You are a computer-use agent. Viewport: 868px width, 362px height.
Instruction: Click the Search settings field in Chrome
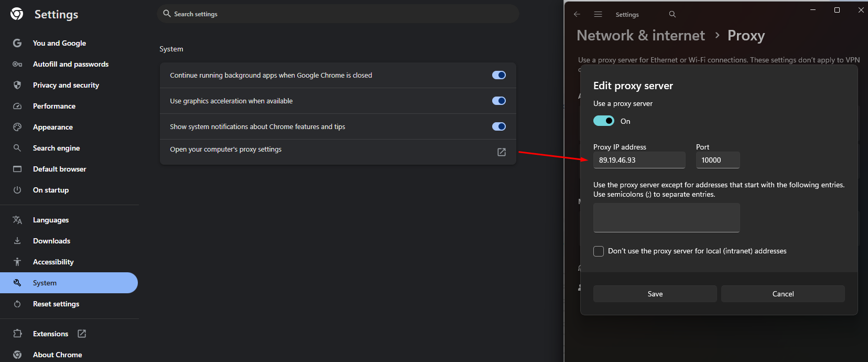[x=338, y=14]
